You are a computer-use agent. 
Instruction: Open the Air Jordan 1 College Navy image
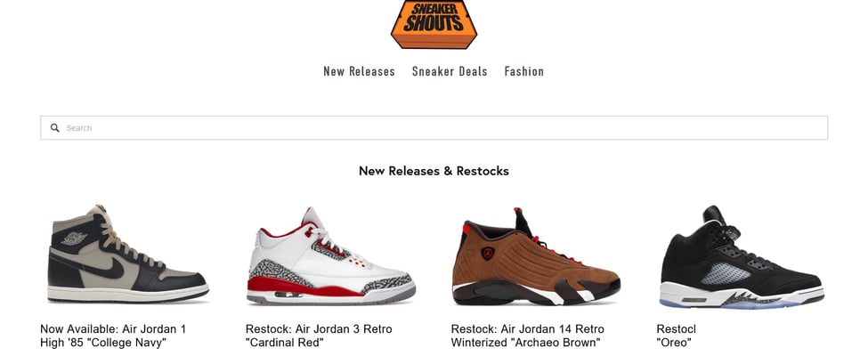128,254
